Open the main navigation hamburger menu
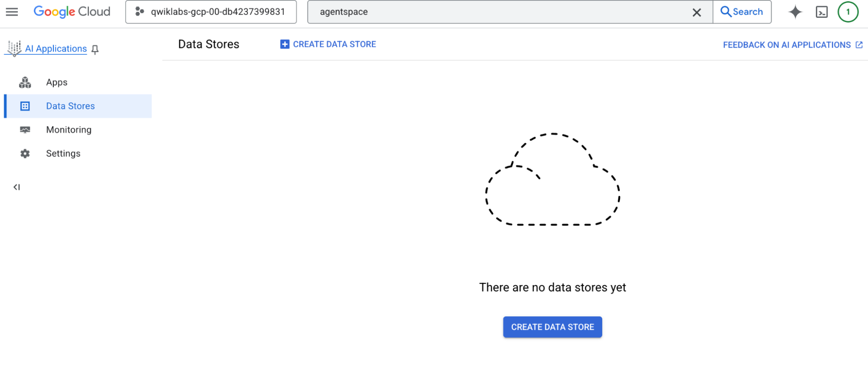Viewport: 868px width, 391px height. [12, 12]
